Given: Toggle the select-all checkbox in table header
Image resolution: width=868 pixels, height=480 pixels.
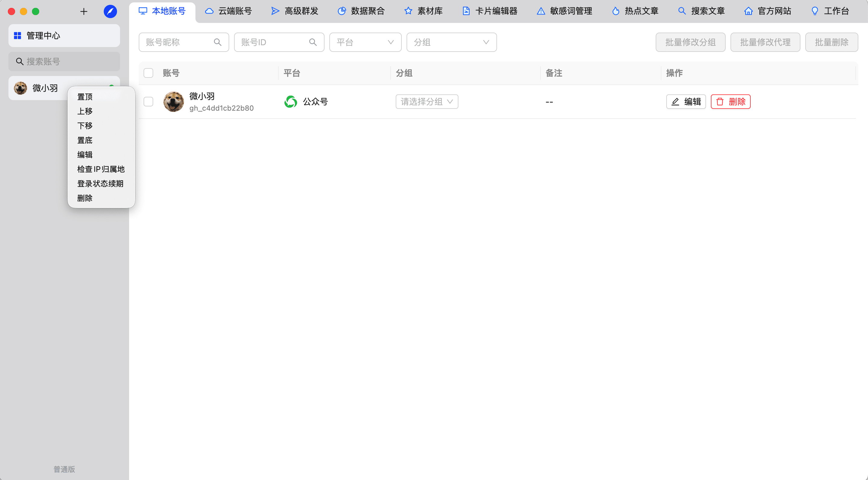Looking at the screenshot, I should pos(148,73).
